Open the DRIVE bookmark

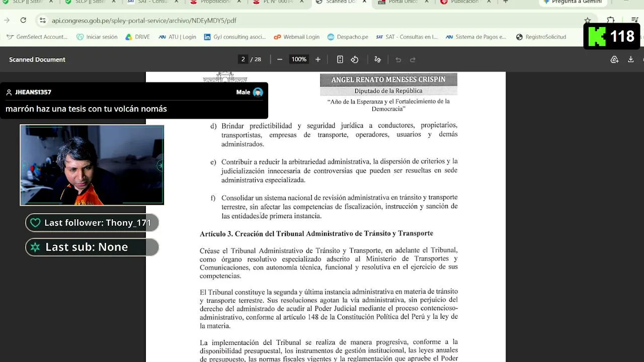click(x=137, y=37)
